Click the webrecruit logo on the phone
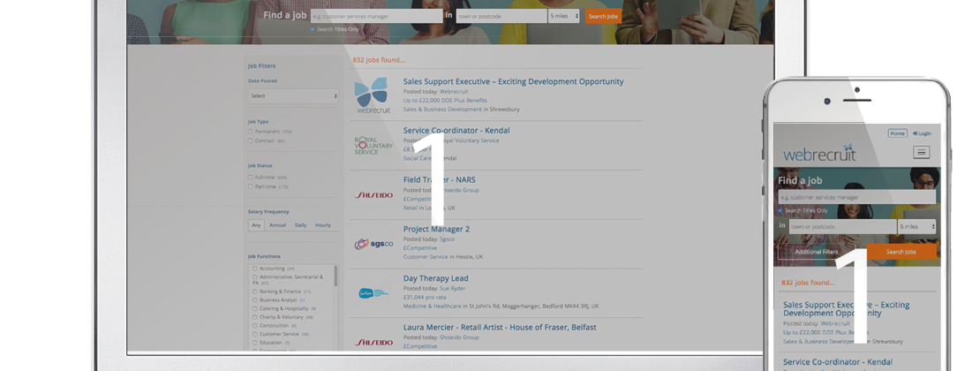The width and height of the screenshot is (980, 371). [819, 154]
